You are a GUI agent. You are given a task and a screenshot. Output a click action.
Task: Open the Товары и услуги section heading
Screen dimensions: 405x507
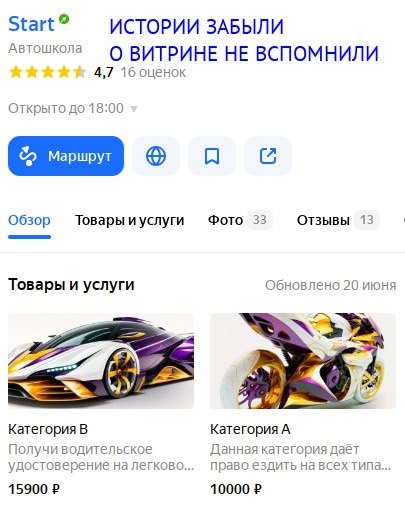click(x=71, y=285)
